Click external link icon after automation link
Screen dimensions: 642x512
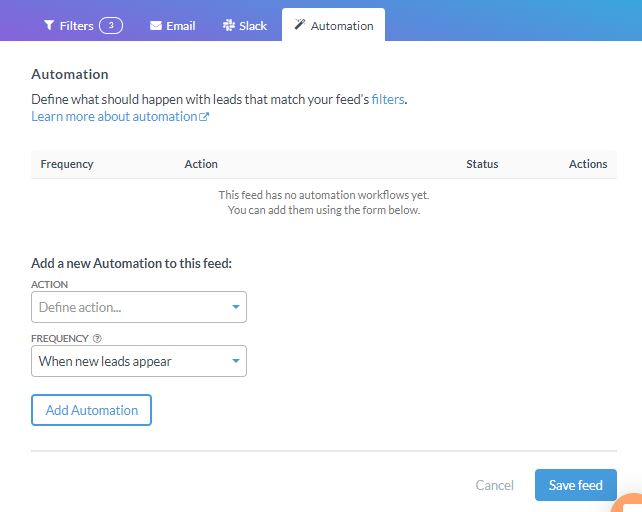coord(204,117)
